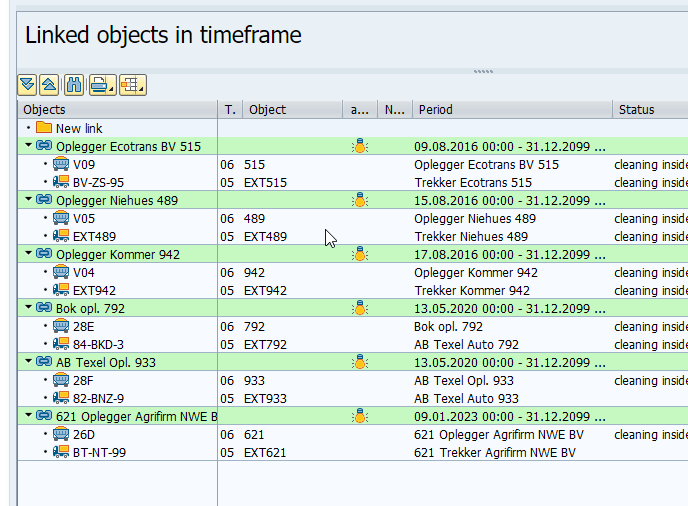Screen dimensions: 688x506
Task: Click the T. column header
Action: (x=230, y=109)
